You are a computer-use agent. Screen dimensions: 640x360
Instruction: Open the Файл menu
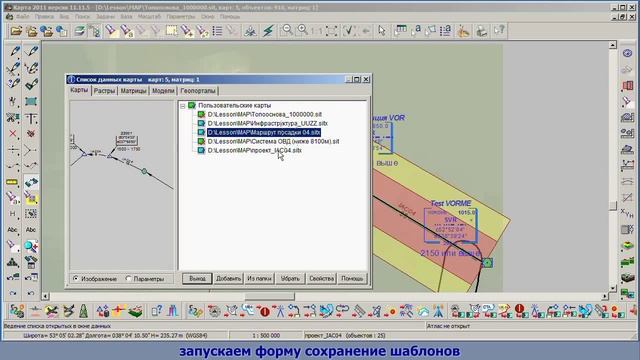coord(22,17)
